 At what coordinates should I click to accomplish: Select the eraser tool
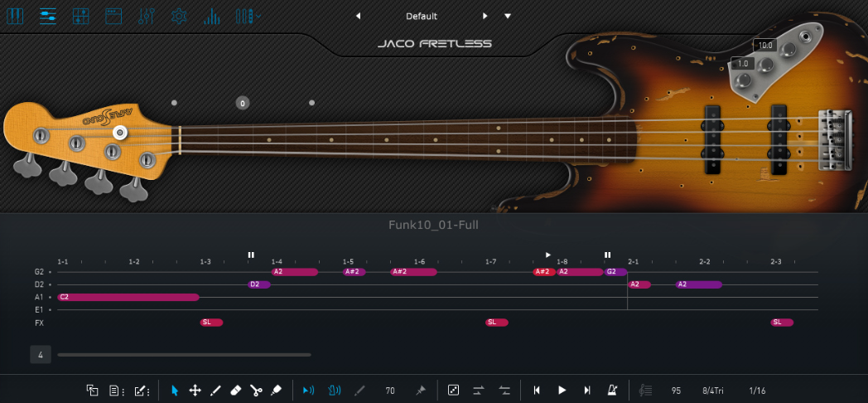coord(235,391)
